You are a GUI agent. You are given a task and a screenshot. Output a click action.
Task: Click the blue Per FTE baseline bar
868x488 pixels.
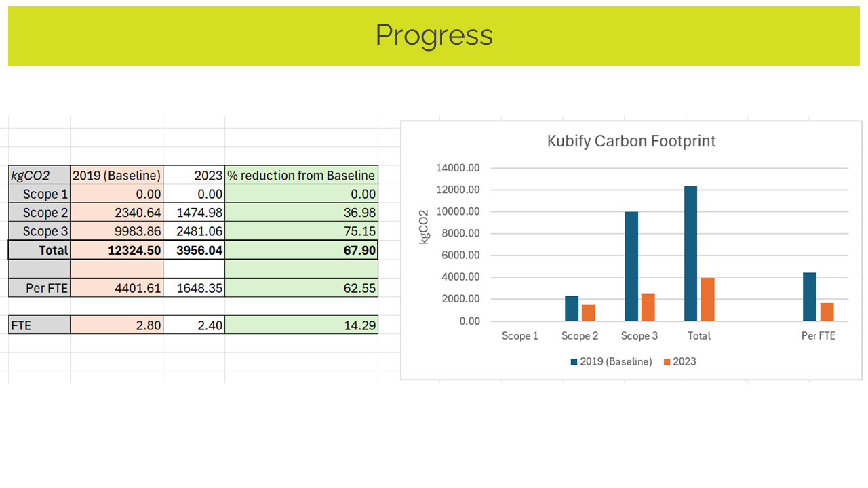coord(810,297)
